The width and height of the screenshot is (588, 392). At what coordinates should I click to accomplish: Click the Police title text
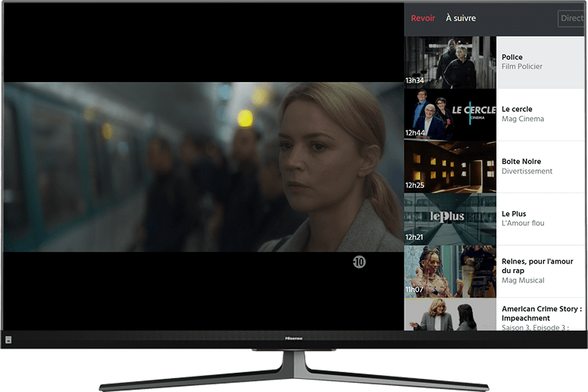pyautogui.click(x=512, y=57)
